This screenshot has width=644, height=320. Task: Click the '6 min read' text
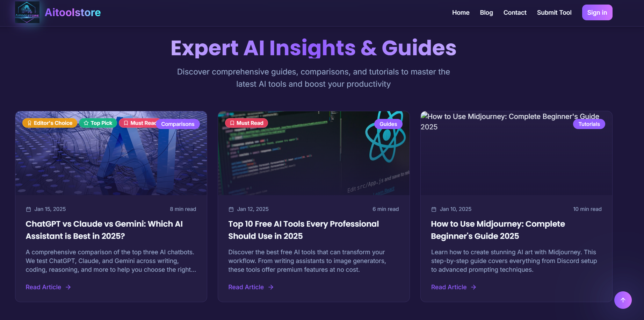[x=386, y=209]
